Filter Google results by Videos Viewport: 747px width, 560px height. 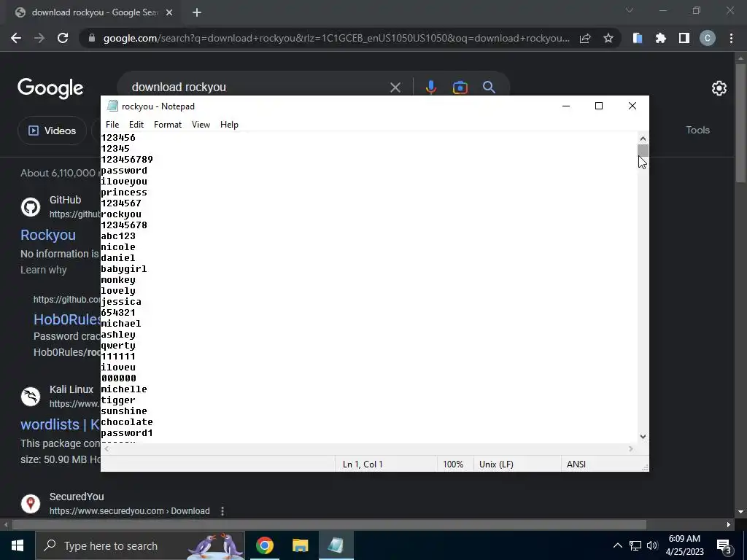(x=52, y=131)
